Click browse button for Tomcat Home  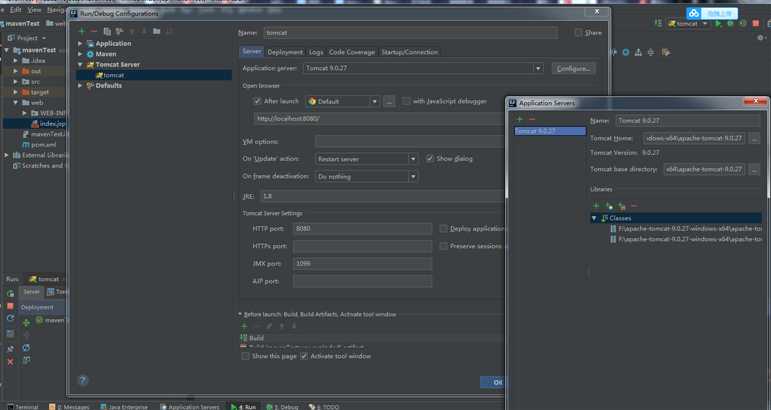tap(754, 138)
